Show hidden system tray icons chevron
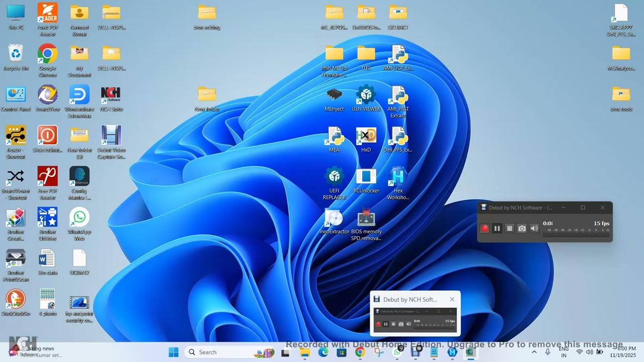 coord(534,352)
